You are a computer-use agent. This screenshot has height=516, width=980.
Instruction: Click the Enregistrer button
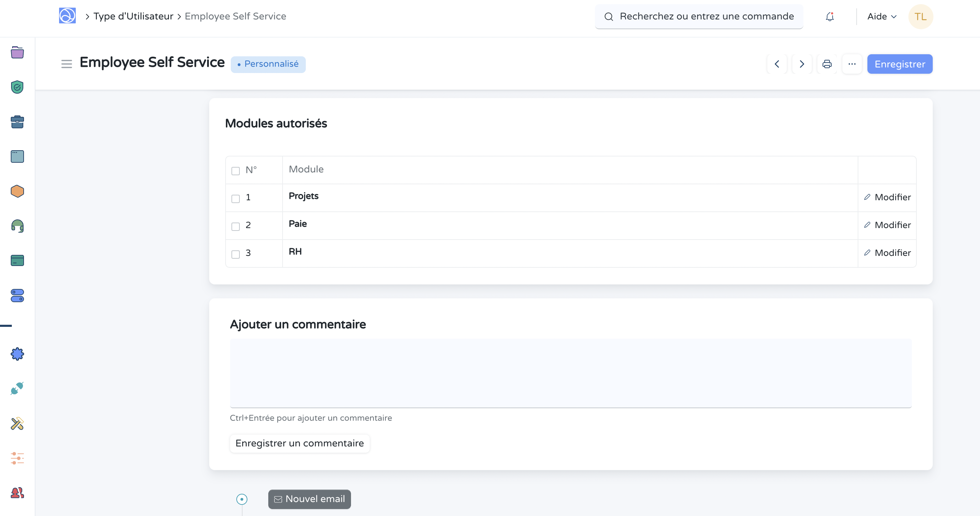tap(899, 64)
